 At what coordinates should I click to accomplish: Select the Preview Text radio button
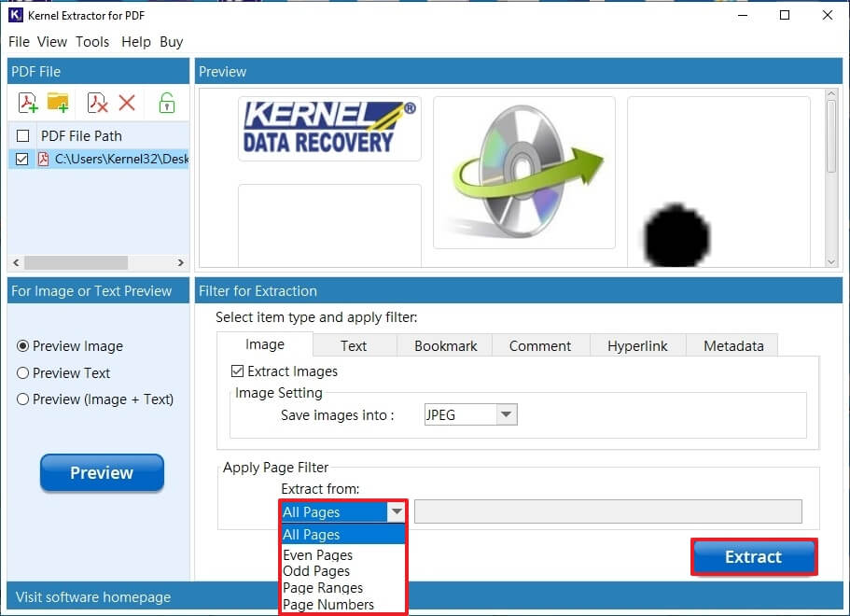click(x=22, y=373)
